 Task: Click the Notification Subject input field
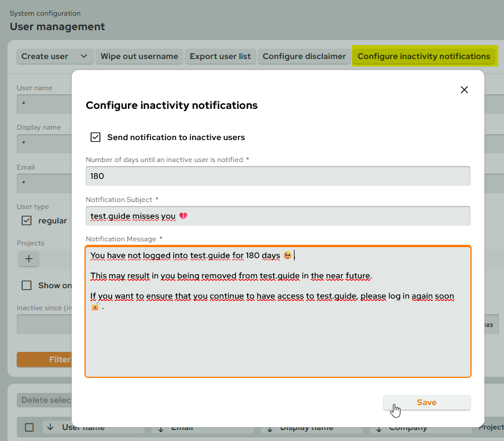tap(278, 215)
